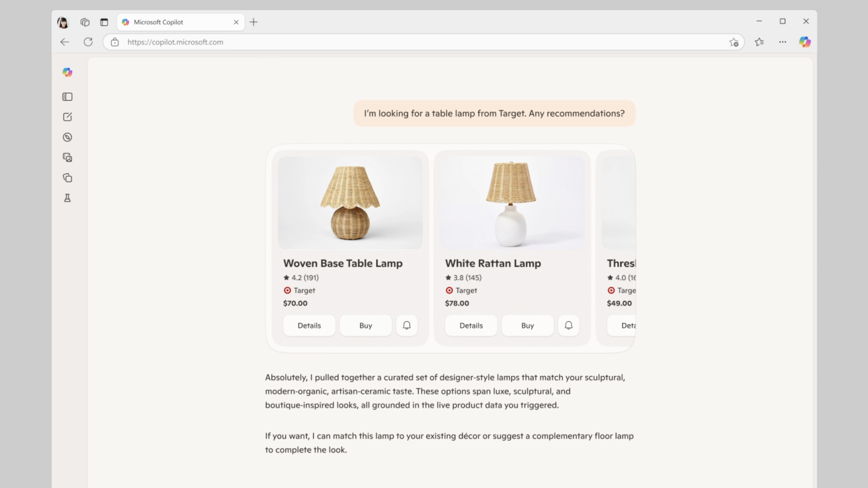The height and width of the screenshot is (488, 868).
Task: Set price alert bell for Woven Base Lamp
Action: click(407, 325)
